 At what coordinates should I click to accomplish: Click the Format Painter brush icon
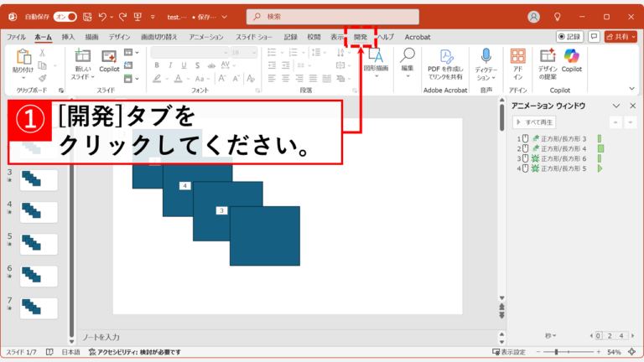pos(42,78)
